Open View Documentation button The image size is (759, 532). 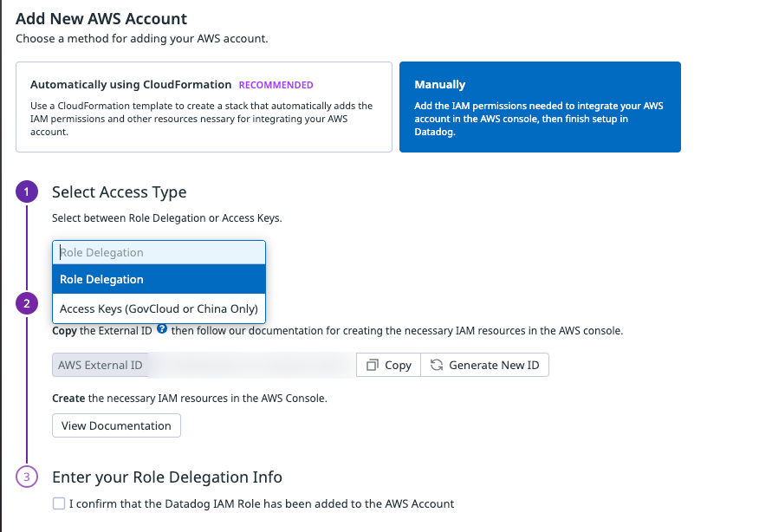coord(116,425)
